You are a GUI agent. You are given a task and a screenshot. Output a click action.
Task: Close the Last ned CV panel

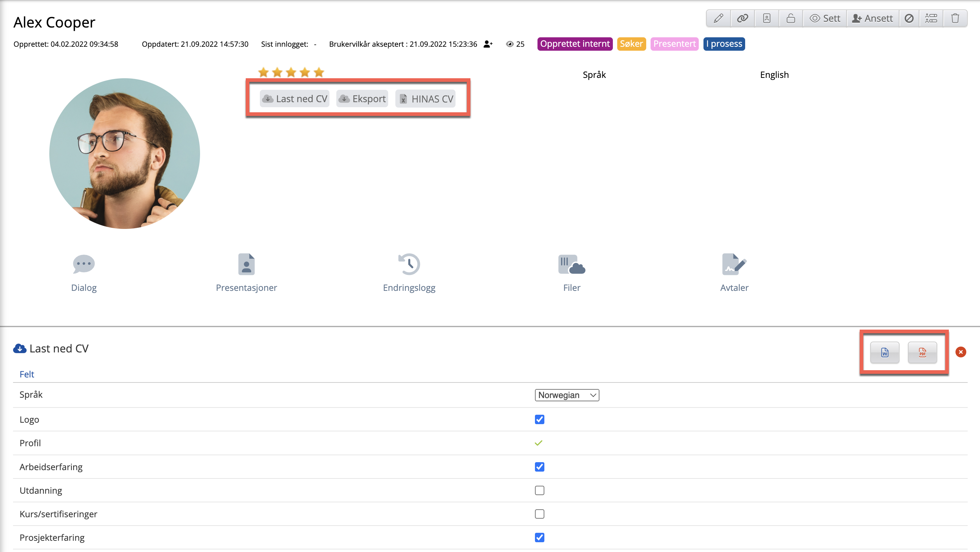pos(960,352)
